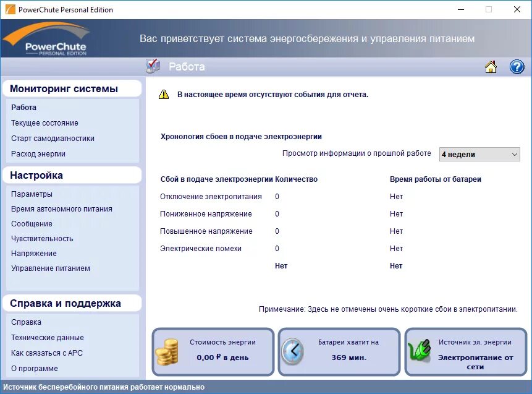Click the UPS status message in the status bar
The height and width of the screenshot is (394, 532).
pos(103,386)
